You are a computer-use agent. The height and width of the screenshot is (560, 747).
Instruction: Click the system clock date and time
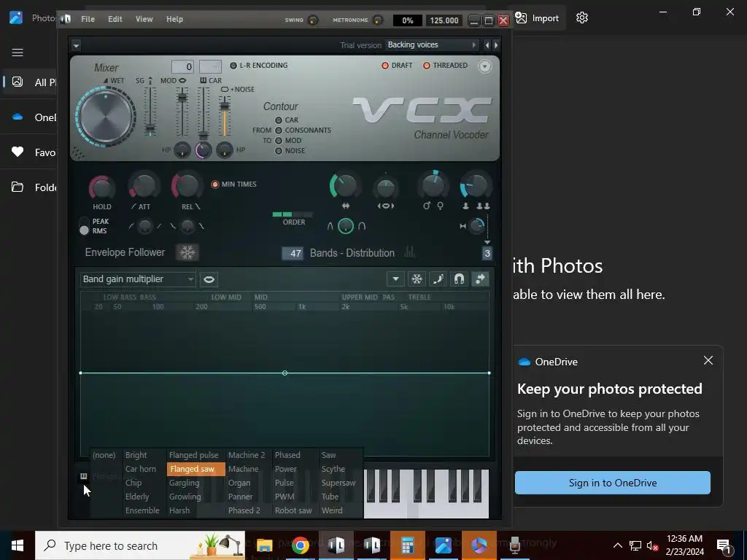coord(684,545)
